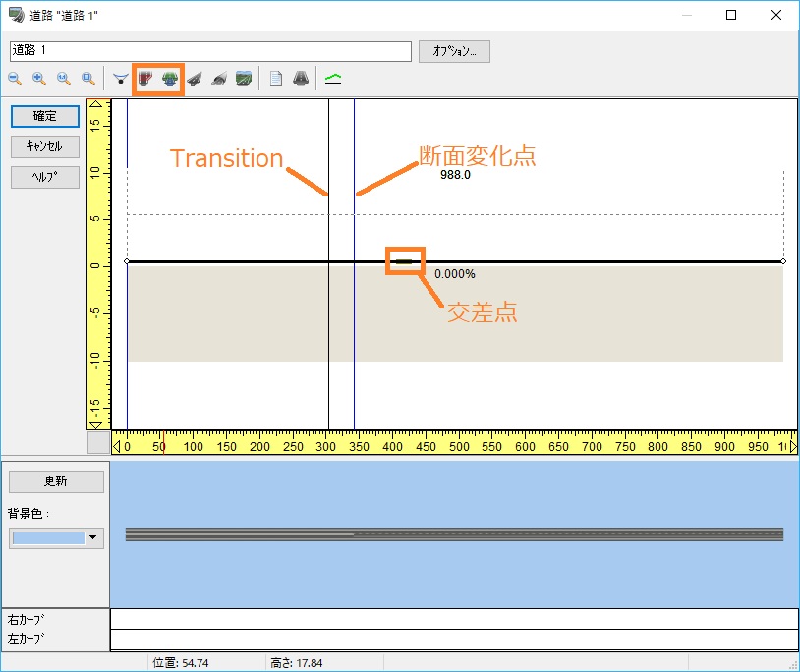The width and height of the screenshot is (800, 672).
Task: Click the road start point at 0
Action: (x=127, y=261)
